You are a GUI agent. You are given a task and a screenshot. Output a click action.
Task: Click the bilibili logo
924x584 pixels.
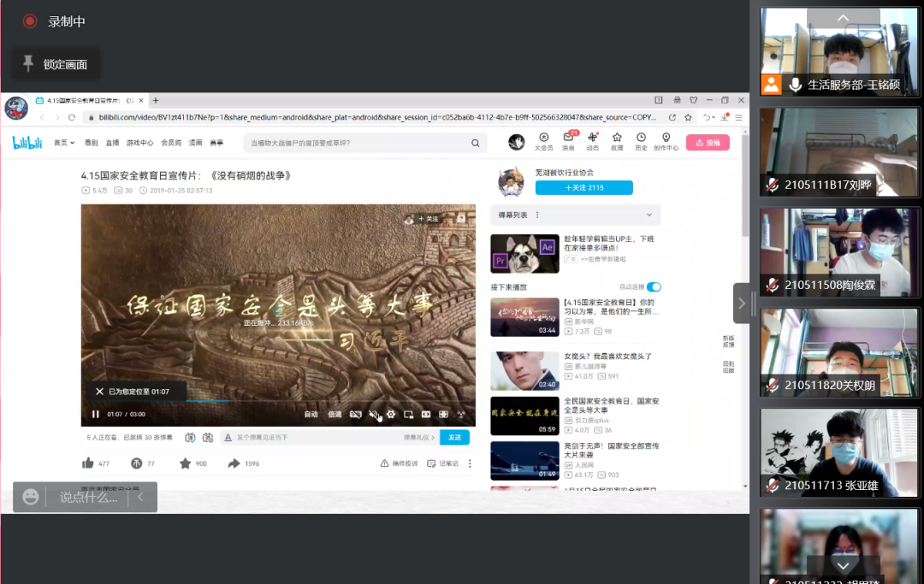click(27, 143)
